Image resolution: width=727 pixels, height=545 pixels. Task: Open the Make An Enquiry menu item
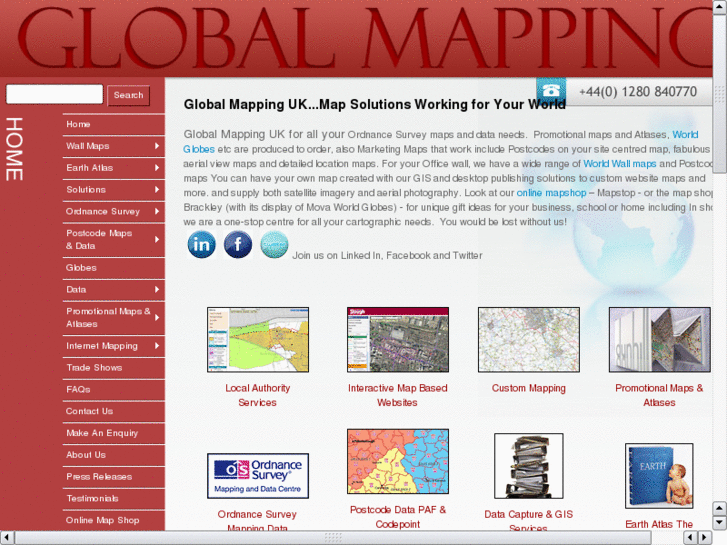click(114, 433)
